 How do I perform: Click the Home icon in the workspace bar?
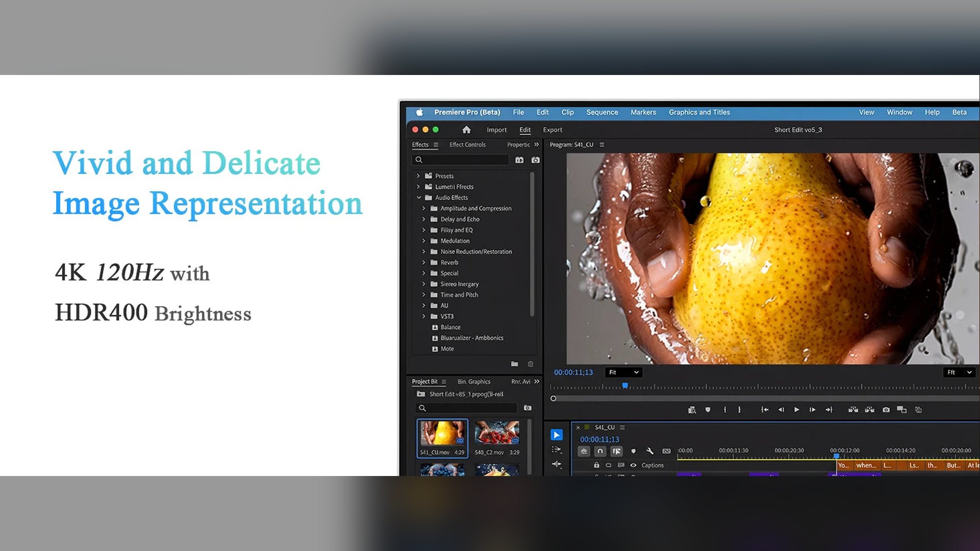[466, 130]
